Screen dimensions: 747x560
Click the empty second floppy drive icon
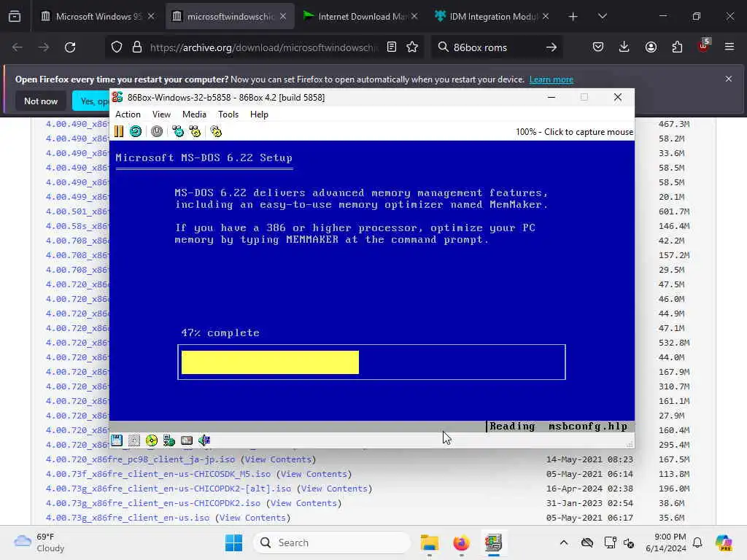tap(134, 440)
